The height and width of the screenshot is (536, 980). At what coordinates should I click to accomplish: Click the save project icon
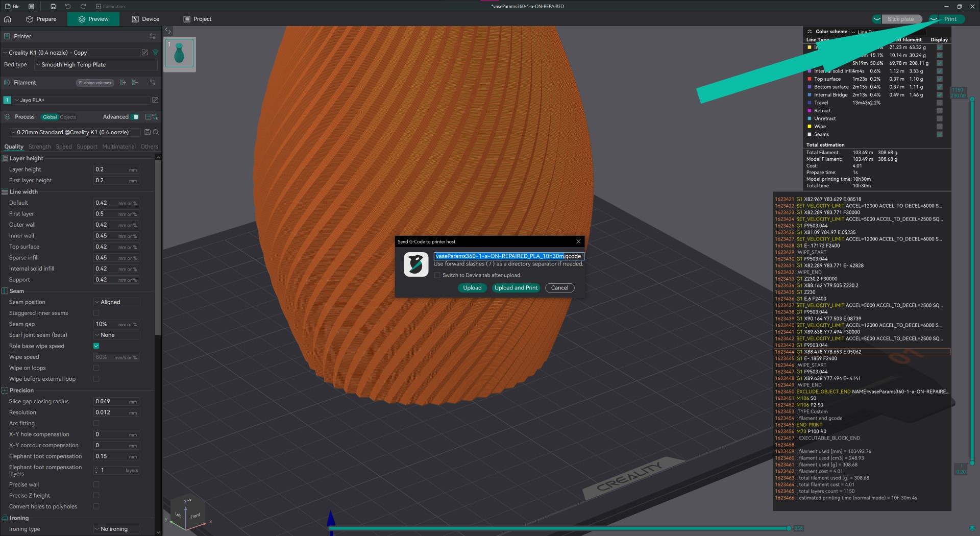point(53,7)
